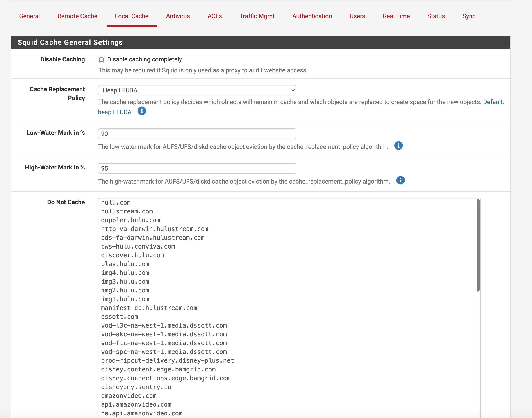The image size is (532, 418).
Task: Click na.api.amazonvideo.com entry
Action: (142, 414)
